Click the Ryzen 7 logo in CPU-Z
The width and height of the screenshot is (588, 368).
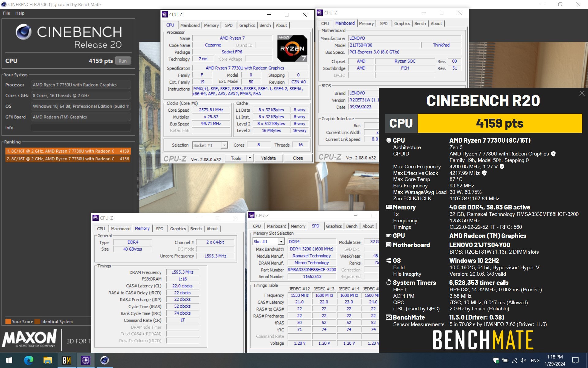click(292, 48)
